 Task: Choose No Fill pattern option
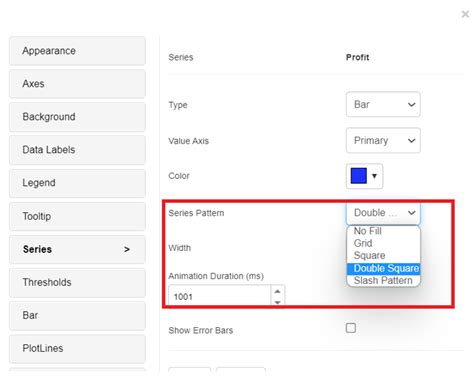383,231
